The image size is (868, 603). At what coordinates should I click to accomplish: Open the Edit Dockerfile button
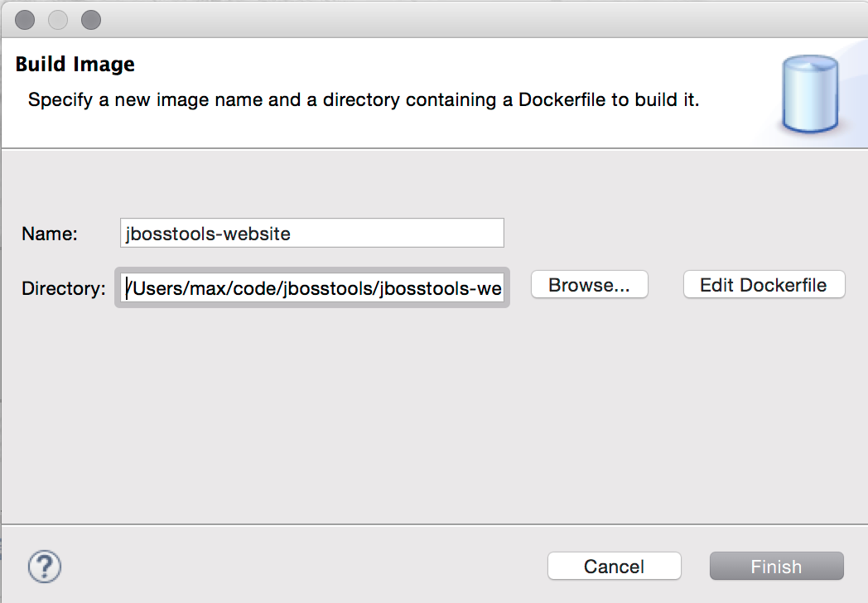click(x=763, y=285)
